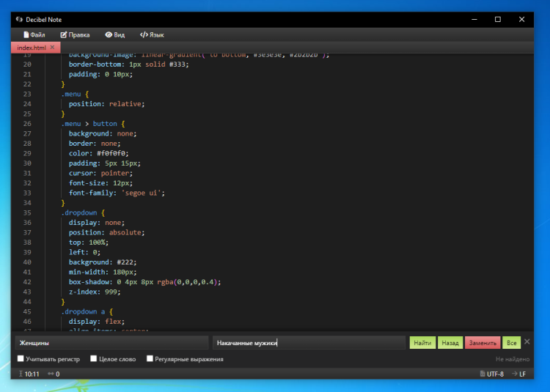The image size is (550, 392).
Task: Close the find and replace panel
Action: 527,342
